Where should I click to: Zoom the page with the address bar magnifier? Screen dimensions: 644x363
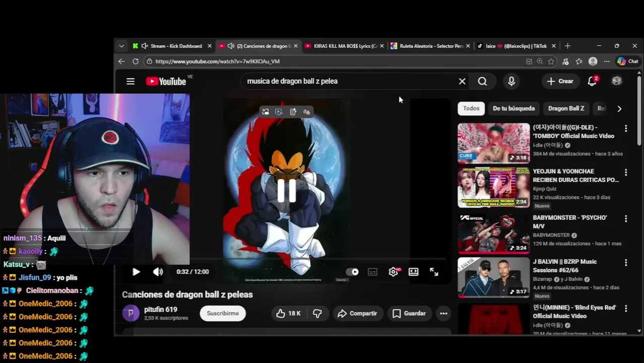(540, 61)
